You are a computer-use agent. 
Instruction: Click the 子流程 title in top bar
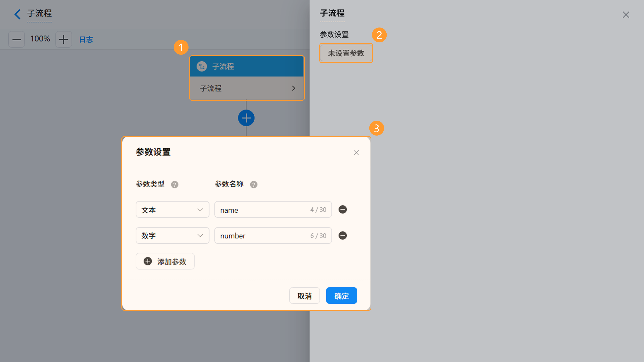40,13
